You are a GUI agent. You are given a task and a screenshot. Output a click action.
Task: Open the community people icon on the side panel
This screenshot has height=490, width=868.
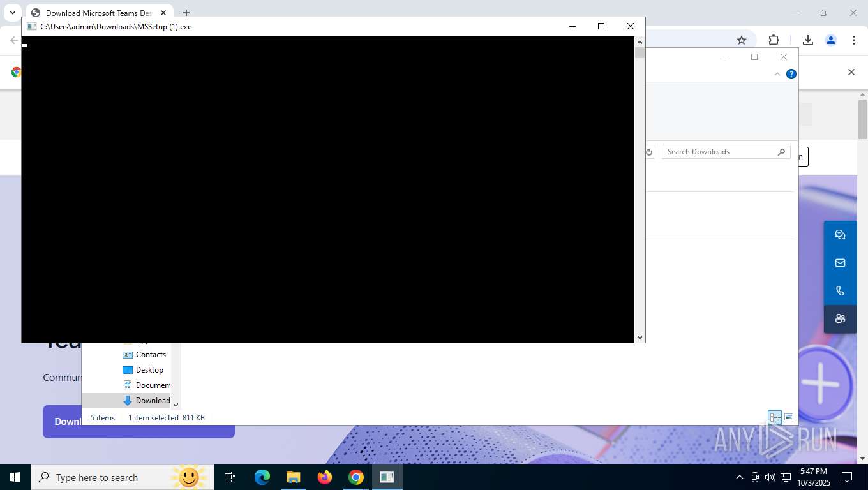click(840, 318)
